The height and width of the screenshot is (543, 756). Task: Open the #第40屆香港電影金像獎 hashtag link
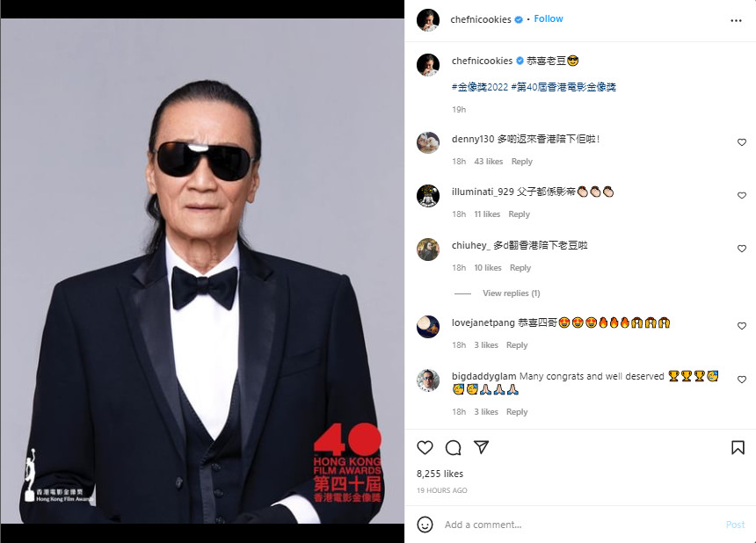click(x=563, y=87)
